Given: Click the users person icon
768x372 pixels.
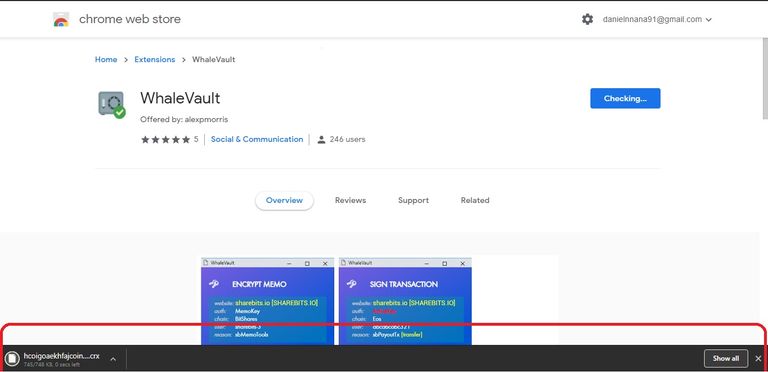Looking at the screenshot, I should [x=321, y=140].
